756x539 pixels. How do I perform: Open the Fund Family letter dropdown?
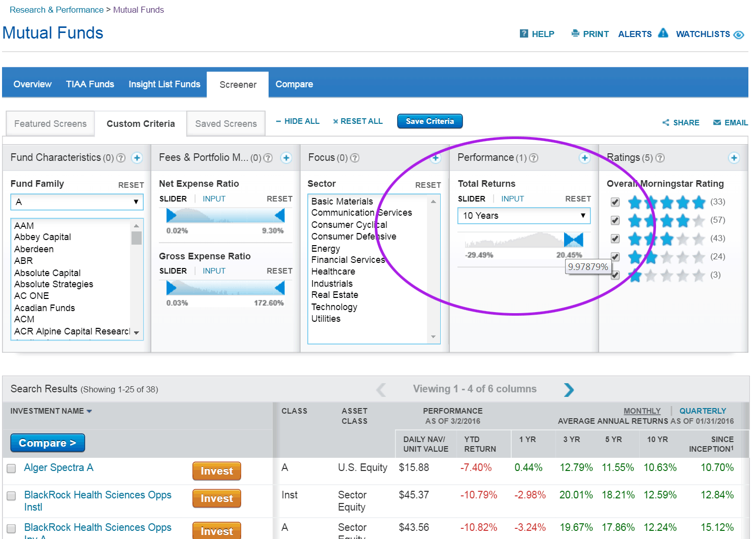click(77, 202)
